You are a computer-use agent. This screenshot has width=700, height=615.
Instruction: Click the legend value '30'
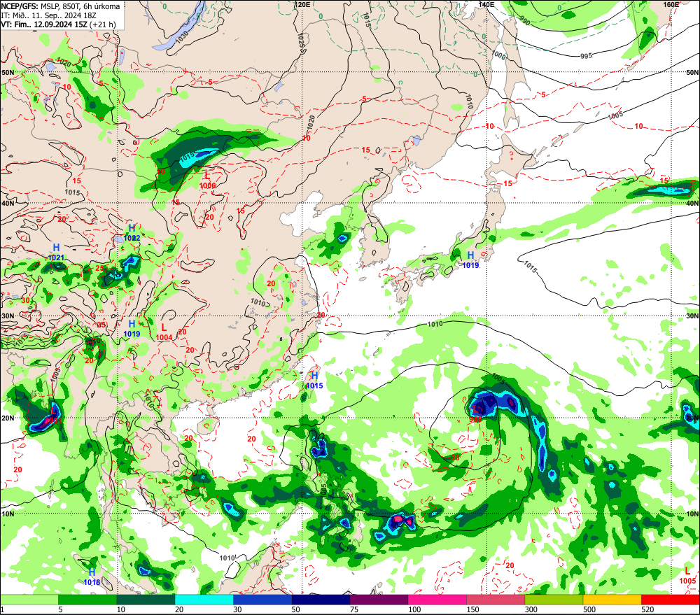click(x=237, y=609)
